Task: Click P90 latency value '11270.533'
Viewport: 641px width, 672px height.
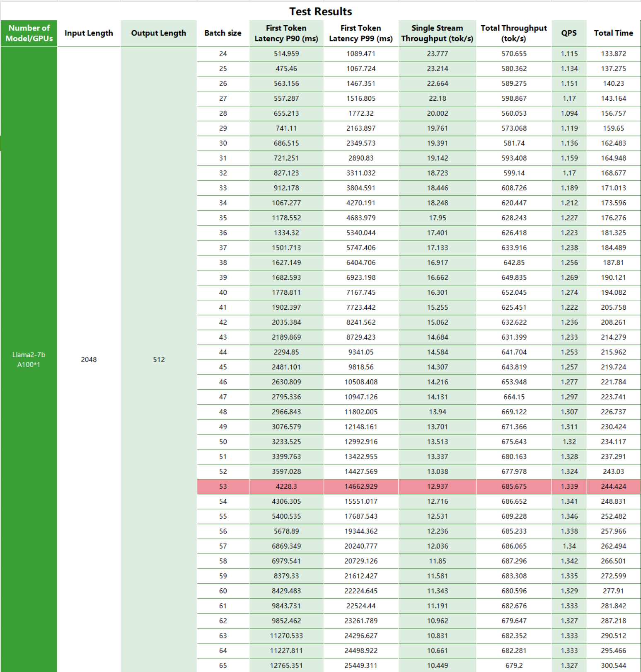Action: [x=286, y=636]
